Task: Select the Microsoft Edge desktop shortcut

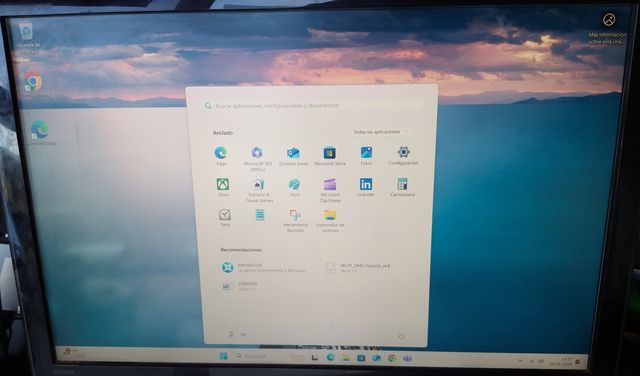Action: 40,133
